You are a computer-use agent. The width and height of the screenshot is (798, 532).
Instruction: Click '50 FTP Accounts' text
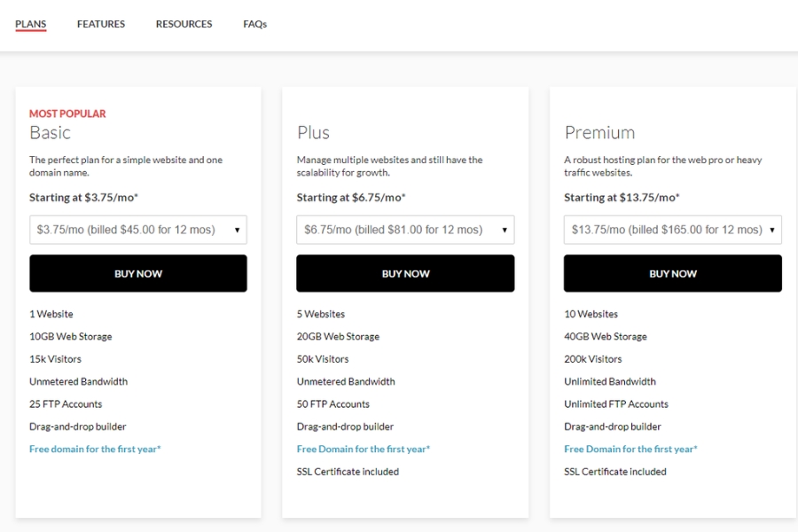click(x=332, y=404)
